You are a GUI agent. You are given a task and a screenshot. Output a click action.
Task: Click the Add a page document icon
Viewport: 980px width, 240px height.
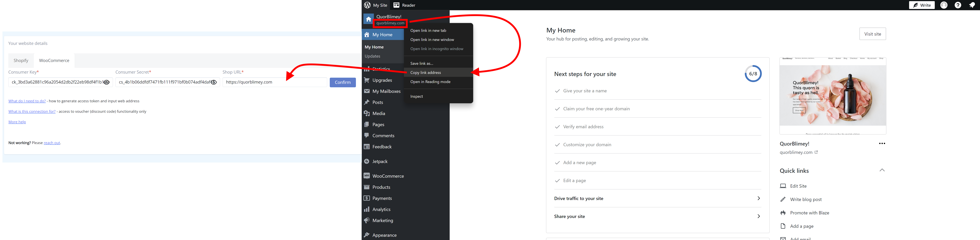783,226
